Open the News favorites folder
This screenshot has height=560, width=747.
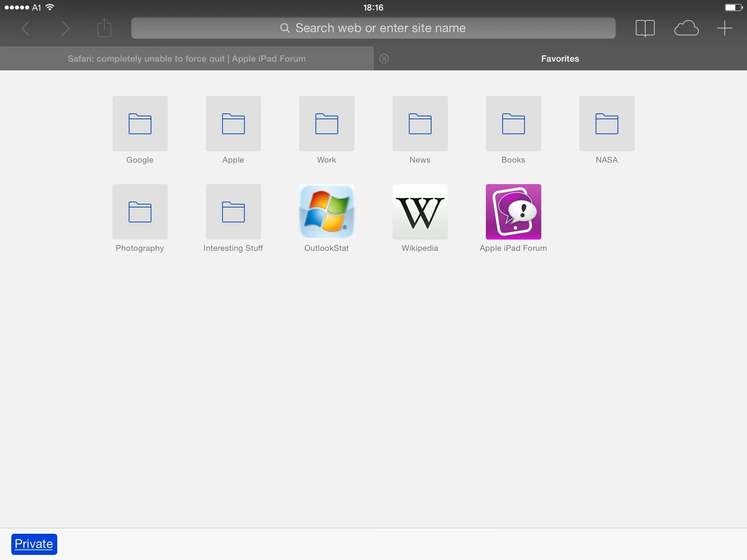pyautogui.click(x=420, y=124)
